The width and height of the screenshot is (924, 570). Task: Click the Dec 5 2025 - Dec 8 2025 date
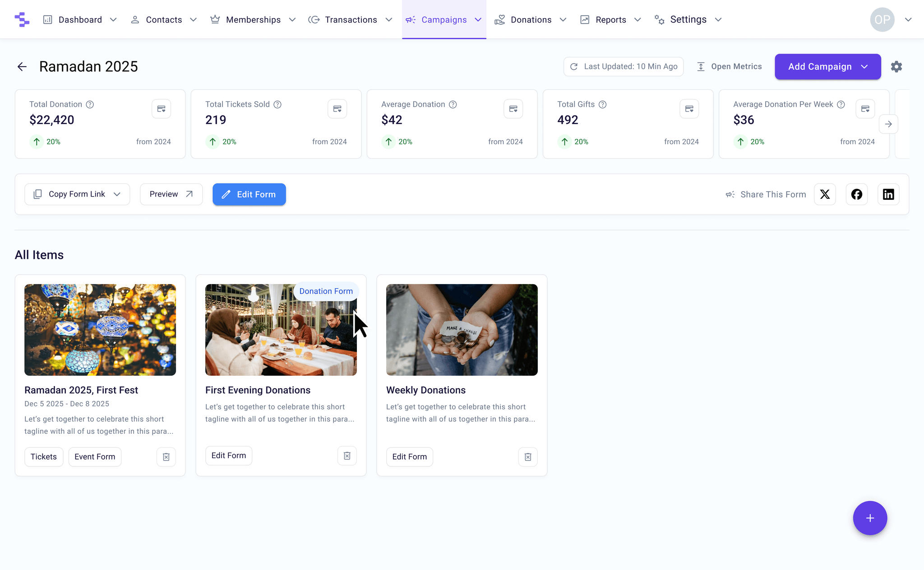[67, 404]
